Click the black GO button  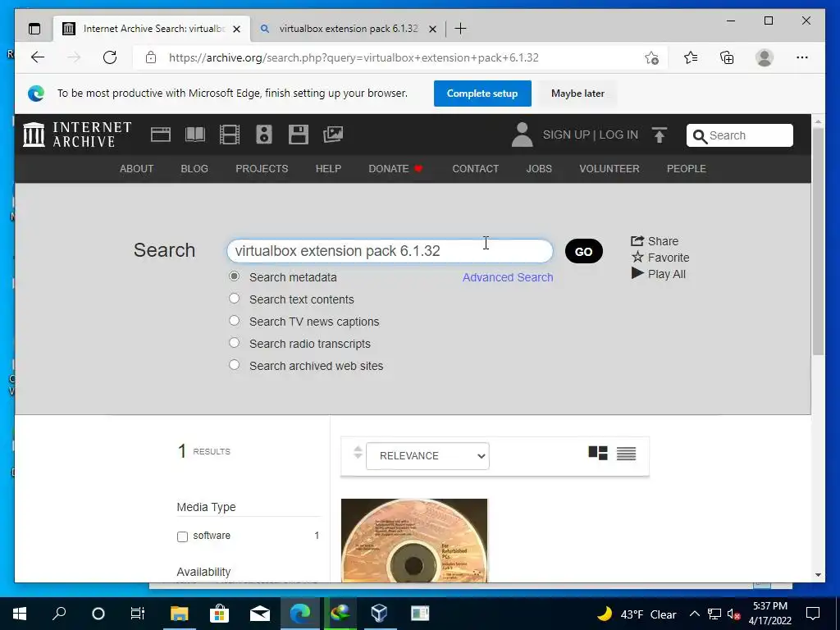tap(584, 251)
